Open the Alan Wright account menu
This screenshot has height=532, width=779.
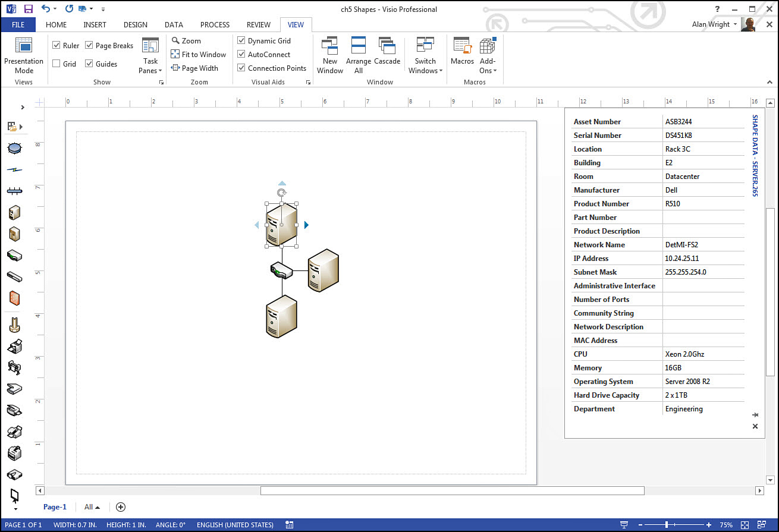pyautogui.click(x=715, y=24)
